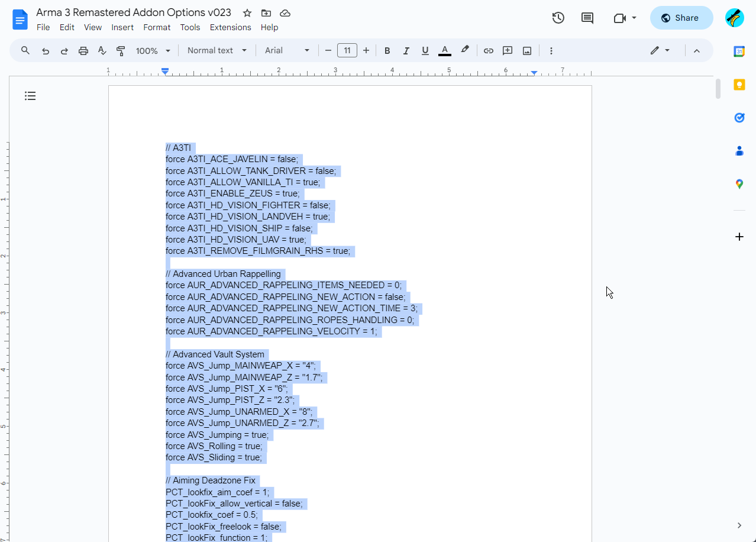Open the Tools menu
Viewport: 756px width, 542px height.
(x=190, y=27)
